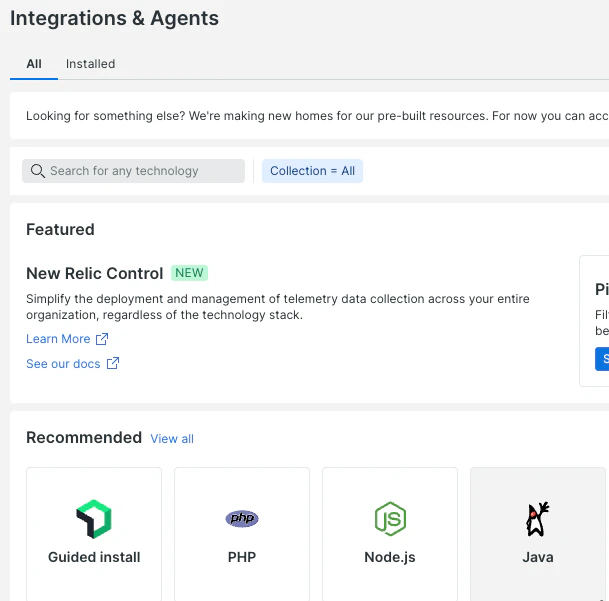This screenshot has width=609, height=601.
Task: Click external link icon beside See our docs
Action: tap(113, 364)
